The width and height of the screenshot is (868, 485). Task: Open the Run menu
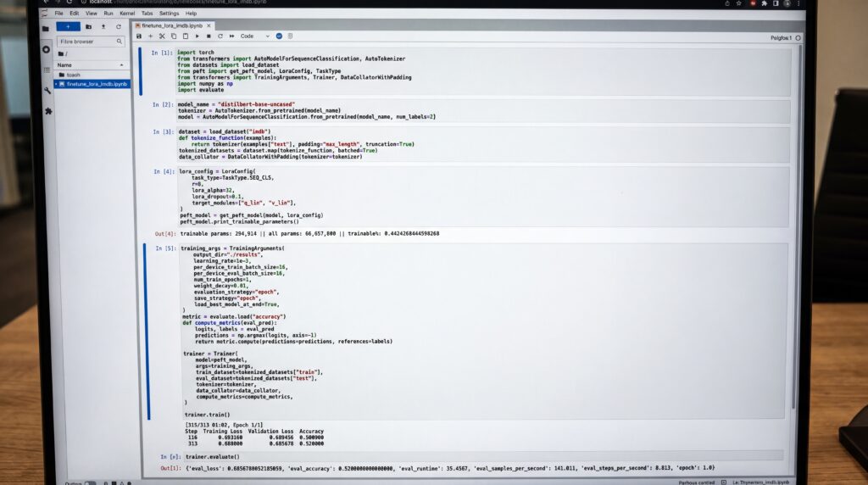pos(108,14)
